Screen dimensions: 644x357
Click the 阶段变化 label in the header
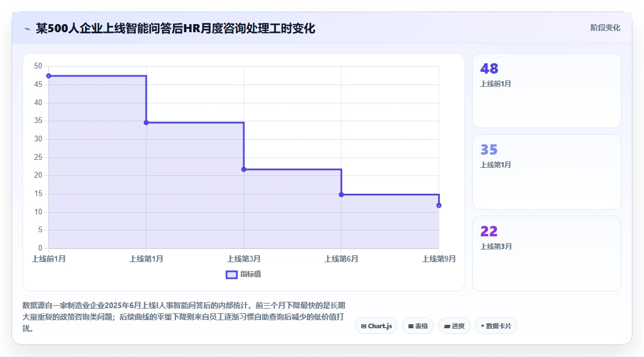pyautogui.click(x=605, y=28)
